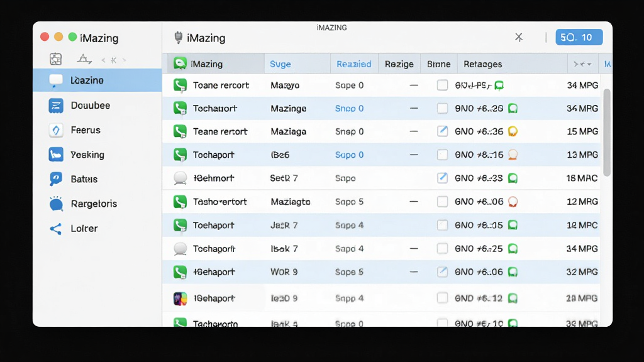Click yellow status badge in 15 MPG row
This screenshot has height=362, width=644.
tap(513, 131)
